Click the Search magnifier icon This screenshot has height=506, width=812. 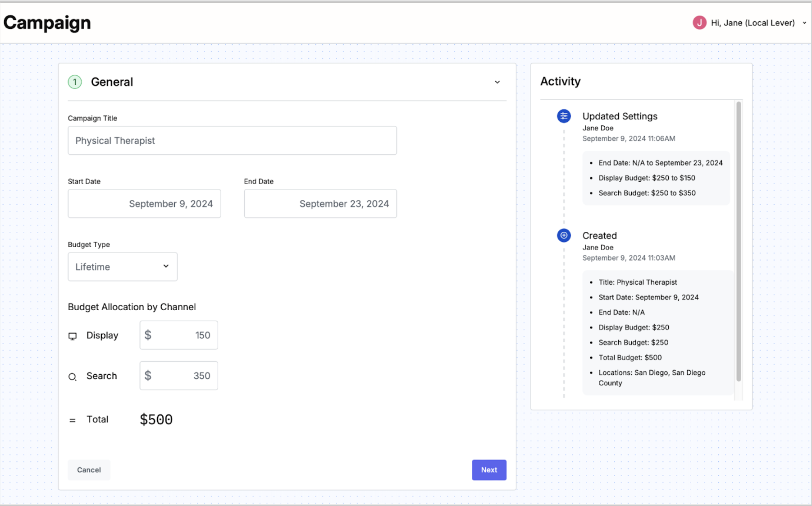click(x=73, y=377)
